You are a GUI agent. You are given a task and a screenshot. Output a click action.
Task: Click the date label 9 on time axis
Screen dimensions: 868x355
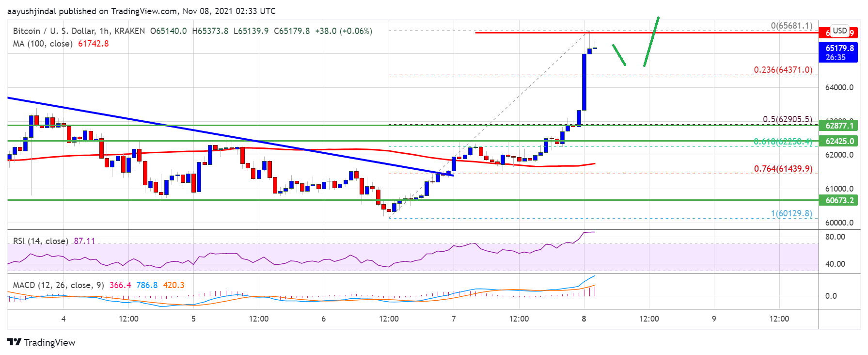[714, 319]
